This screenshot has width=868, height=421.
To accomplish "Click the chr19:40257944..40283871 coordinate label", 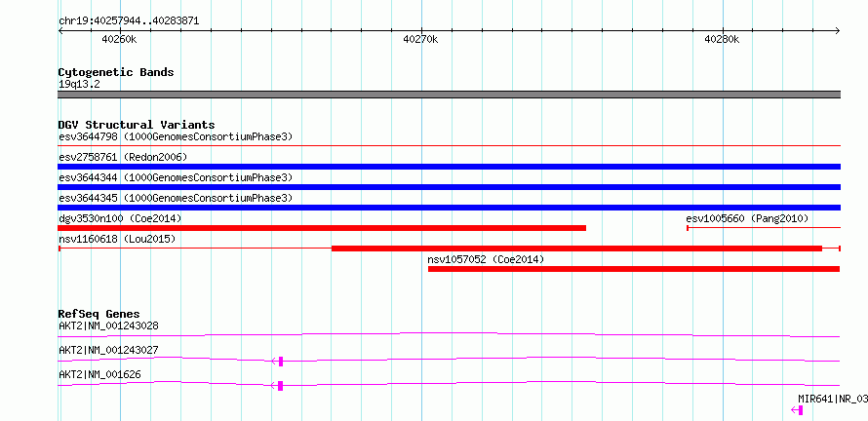I will (x=129, y=21).
